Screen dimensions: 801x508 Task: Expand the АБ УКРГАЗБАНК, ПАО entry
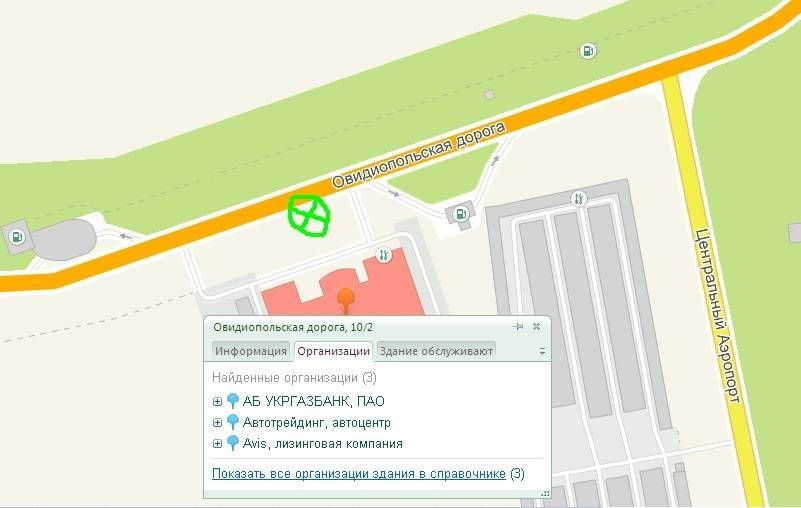[217, 402]
